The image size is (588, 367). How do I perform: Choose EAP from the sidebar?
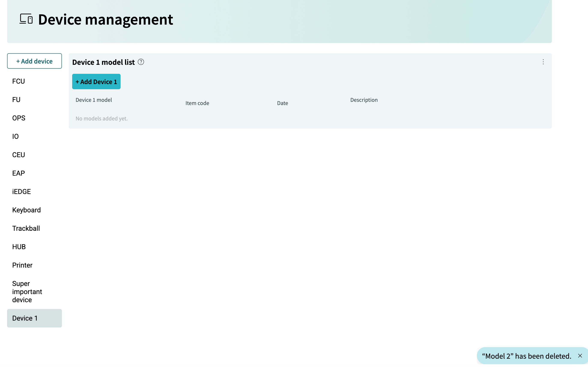click(34, 173)
